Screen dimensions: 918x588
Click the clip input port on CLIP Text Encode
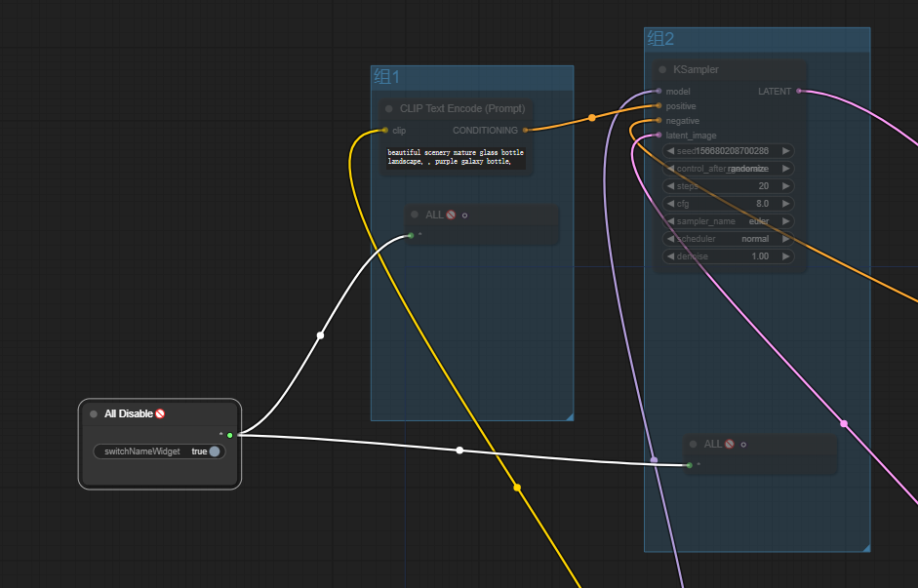click(384, 131)
